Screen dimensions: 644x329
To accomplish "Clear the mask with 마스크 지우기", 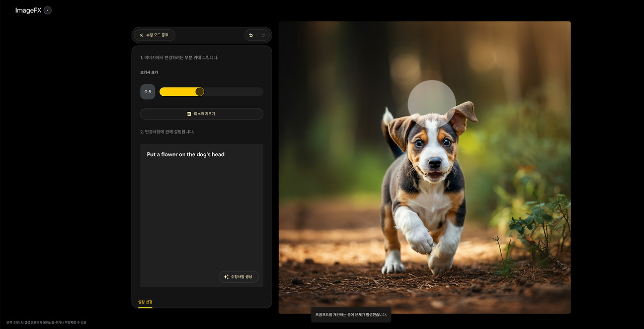I will point(202,114).
